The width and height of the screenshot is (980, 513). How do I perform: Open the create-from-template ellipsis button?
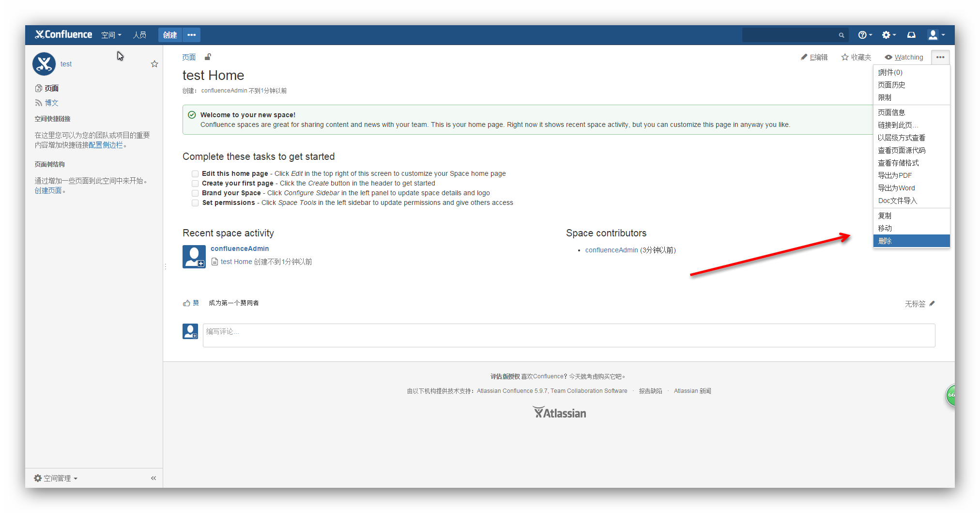point(192,35)
